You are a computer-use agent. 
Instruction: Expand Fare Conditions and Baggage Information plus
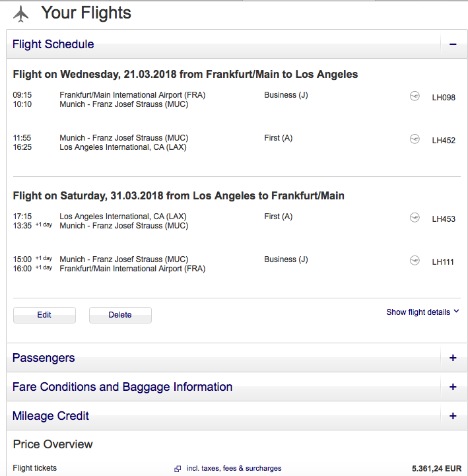pos(453,387)
